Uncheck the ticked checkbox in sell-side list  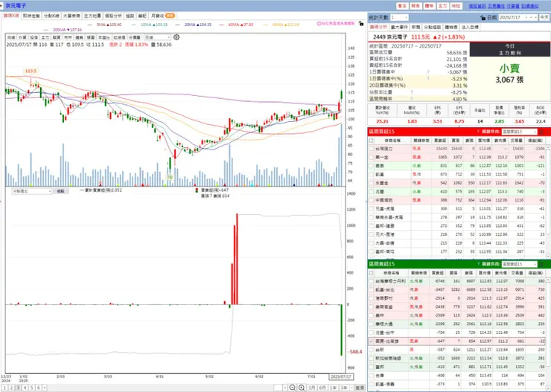(371, 341)
